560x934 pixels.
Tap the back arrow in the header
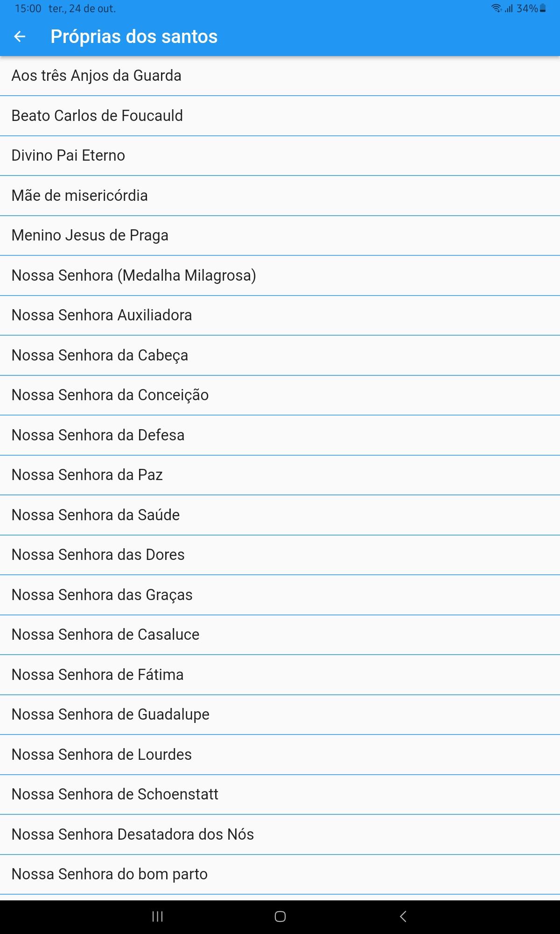(x=20, y=36)
